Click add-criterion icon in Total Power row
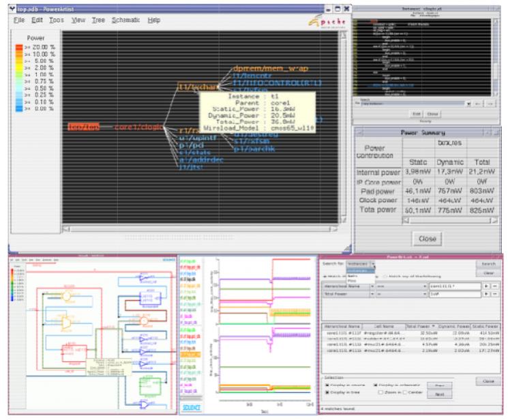 [486, 294]
